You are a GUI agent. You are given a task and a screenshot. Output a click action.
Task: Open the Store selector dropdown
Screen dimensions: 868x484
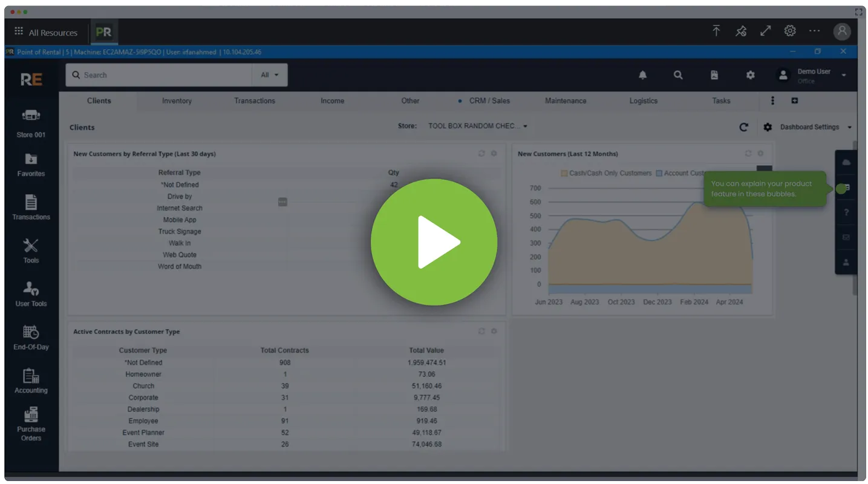(478, 126)
